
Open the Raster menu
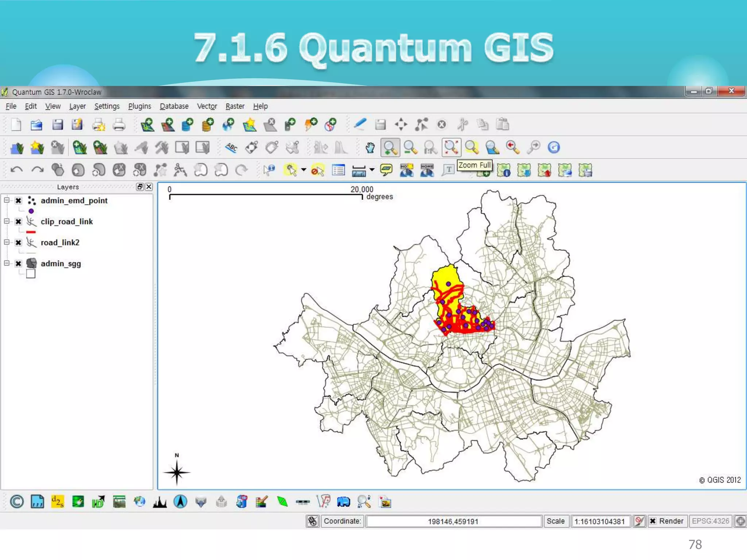pyautogui.click(x=235, y=106)
